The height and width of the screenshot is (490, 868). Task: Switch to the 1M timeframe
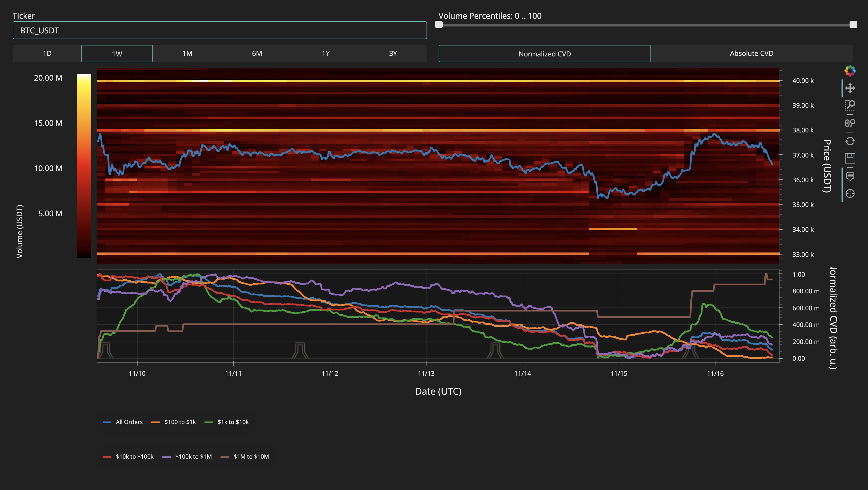[x=187, y=54]
